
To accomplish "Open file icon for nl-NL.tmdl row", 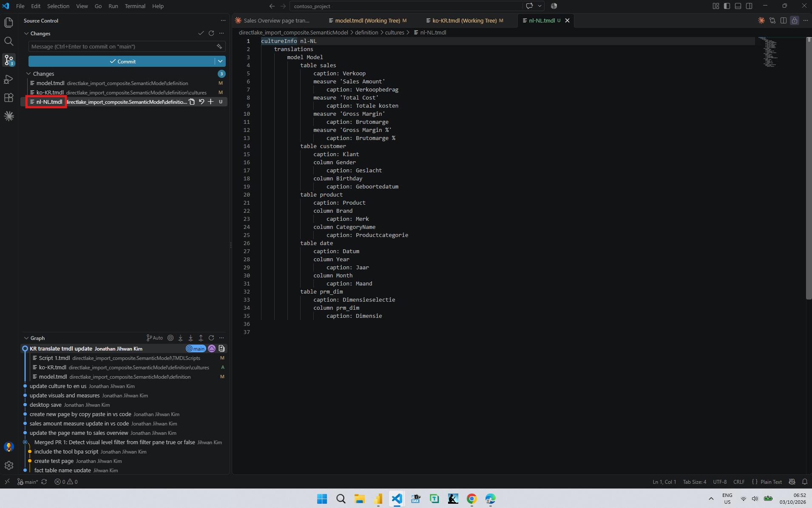I will pos(192,102).
